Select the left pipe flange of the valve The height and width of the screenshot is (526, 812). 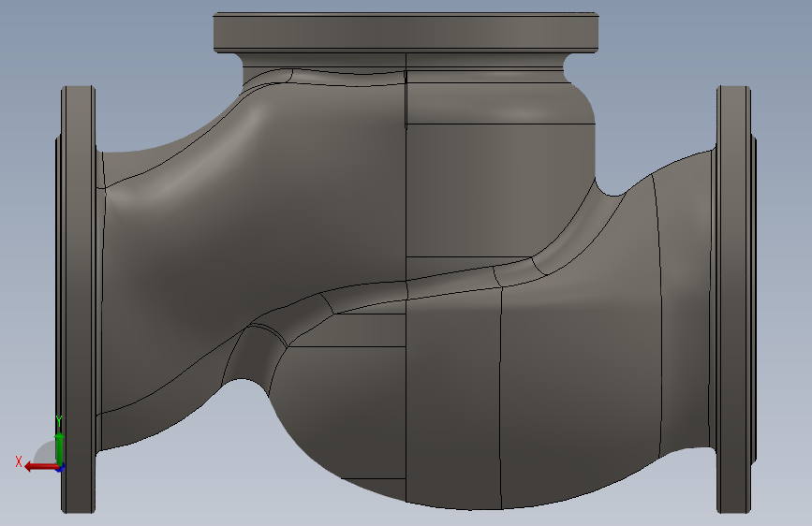(78, 300)
